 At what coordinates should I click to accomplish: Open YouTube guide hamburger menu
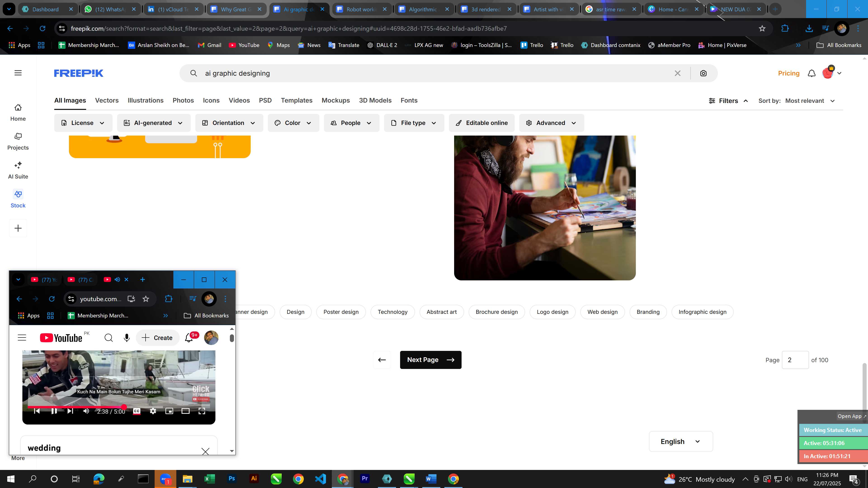click(22, 338)
